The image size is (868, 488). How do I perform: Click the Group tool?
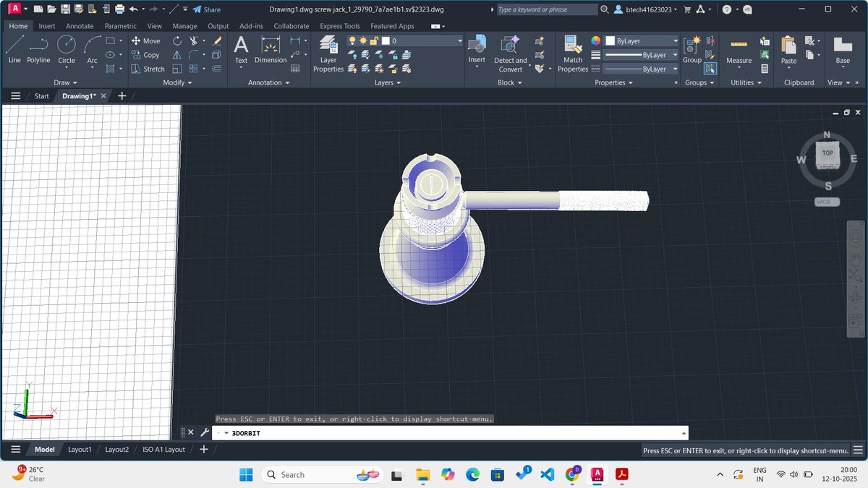click(692, 50)
